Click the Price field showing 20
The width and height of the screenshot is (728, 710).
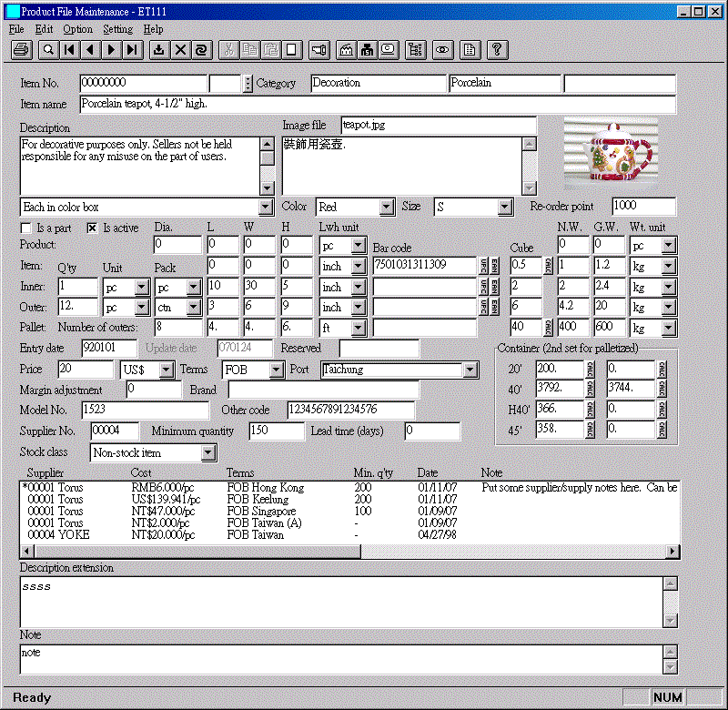point(86,370)
